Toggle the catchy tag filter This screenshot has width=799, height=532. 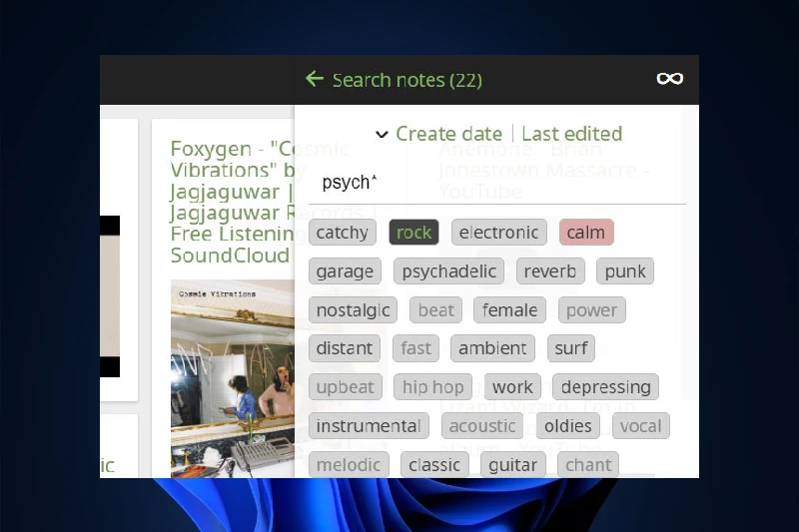(342, 233)
